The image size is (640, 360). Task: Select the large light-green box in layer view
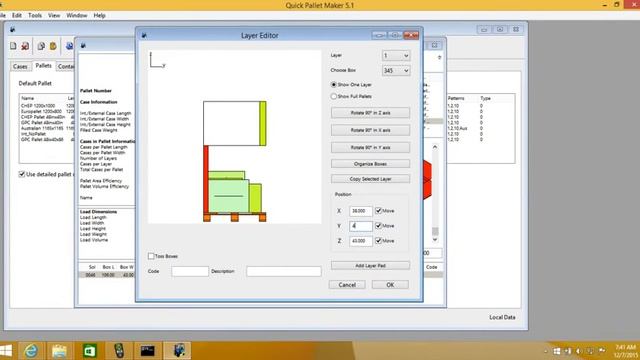coord(229,196)
